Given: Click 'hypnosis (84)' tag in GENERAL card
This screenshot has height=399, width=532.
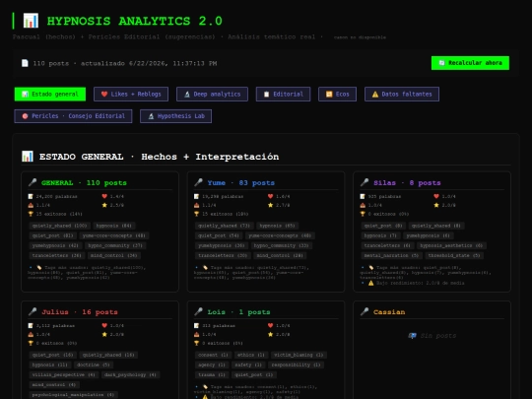Looking at the screenshot, I should (x=114, y=226).
